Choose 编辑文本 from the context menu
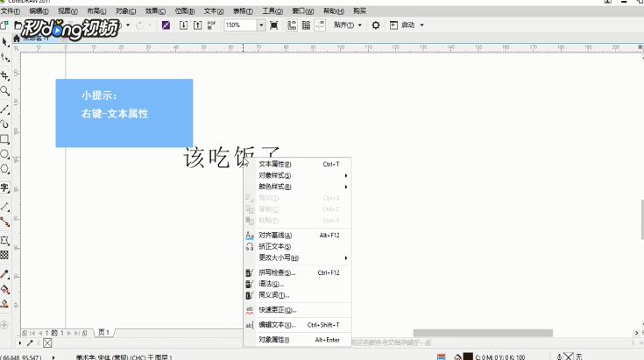 coord(297,325)
